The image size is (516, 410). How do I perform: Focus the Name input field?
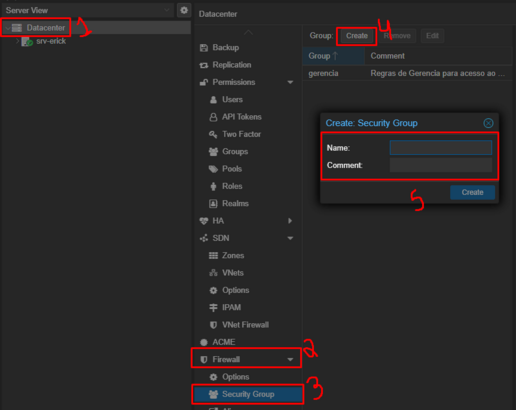(x=441, y=148)
